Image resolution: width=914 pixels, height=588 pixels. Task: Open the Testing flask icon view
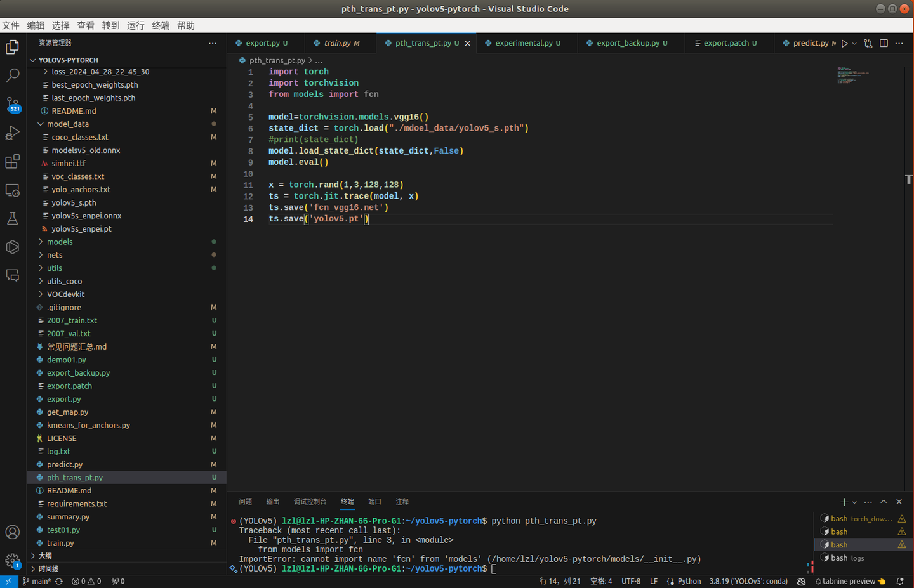click(x=12, y=219)
